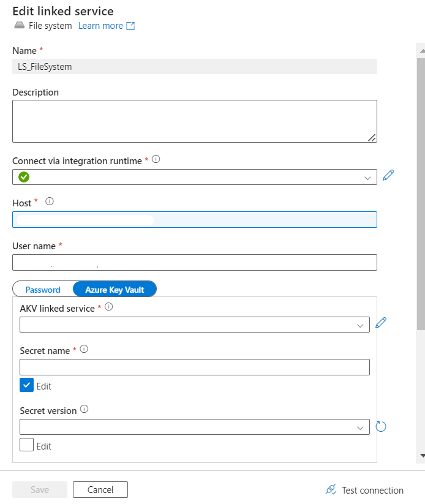
Task: Click info icon next to Host label
Action: 50,201
